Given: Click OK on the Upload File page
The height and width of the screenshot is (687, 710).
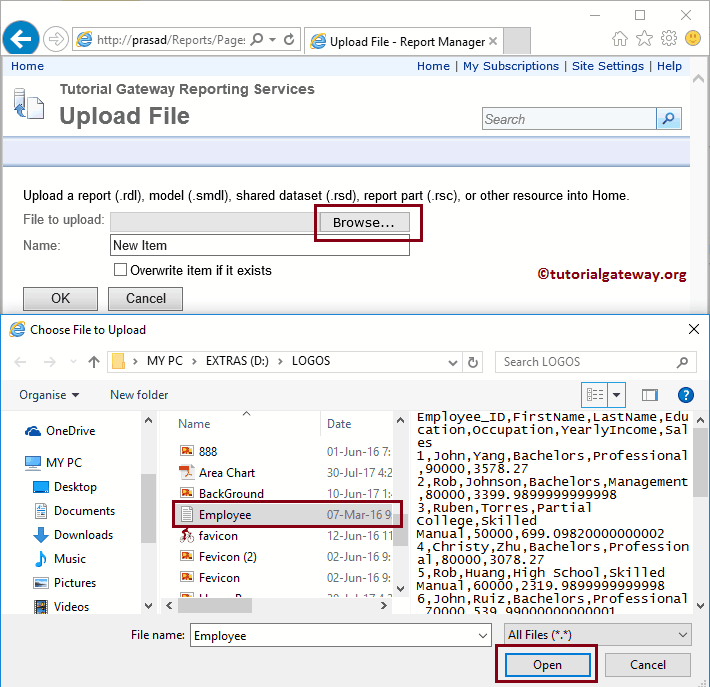Looking at the screenshot, I should 60,298.
